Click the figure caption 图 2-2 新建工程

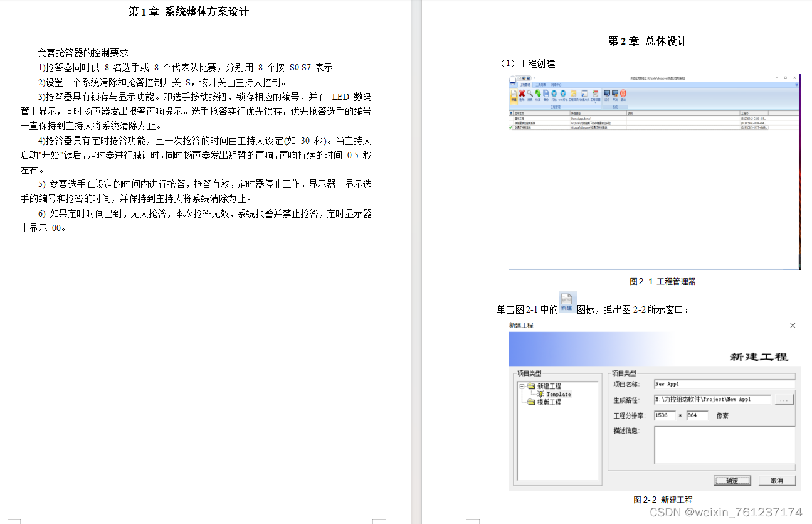663,500
